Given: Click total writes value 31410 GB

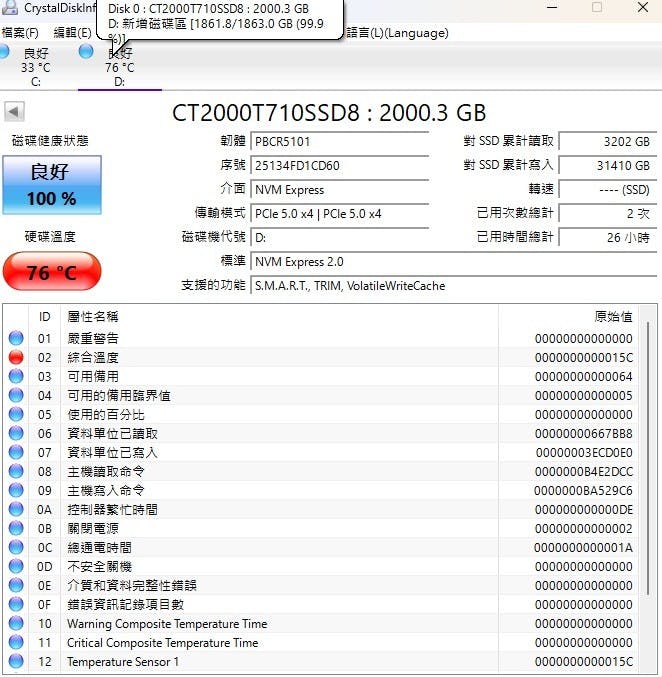Looking at the screenshot, I should point(608,165).
